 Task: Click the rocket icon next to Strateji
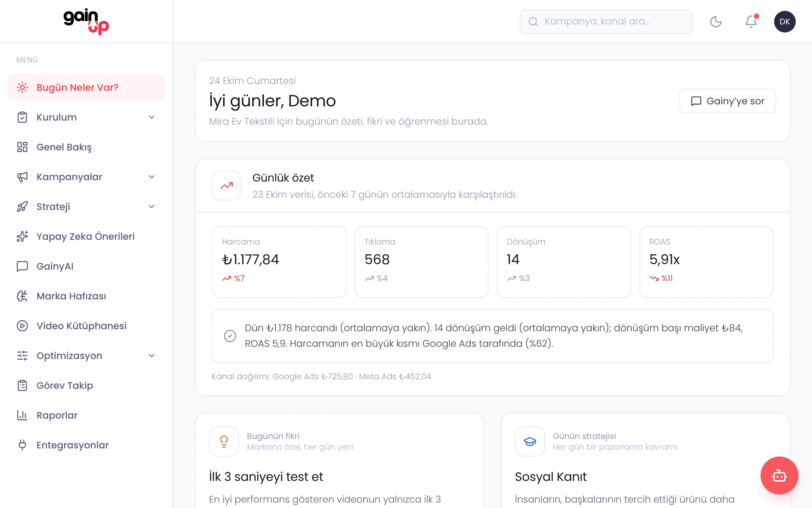click(x=22, y=207)
